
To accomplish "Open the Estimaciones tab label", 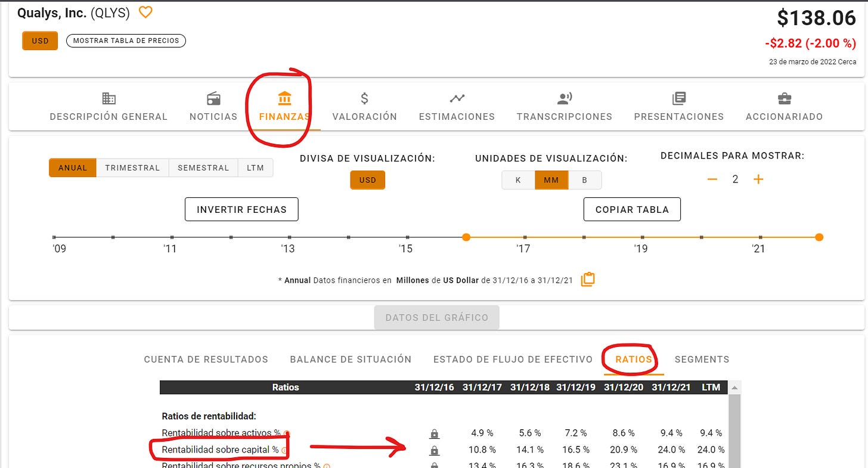I will (x=457, y=117).
